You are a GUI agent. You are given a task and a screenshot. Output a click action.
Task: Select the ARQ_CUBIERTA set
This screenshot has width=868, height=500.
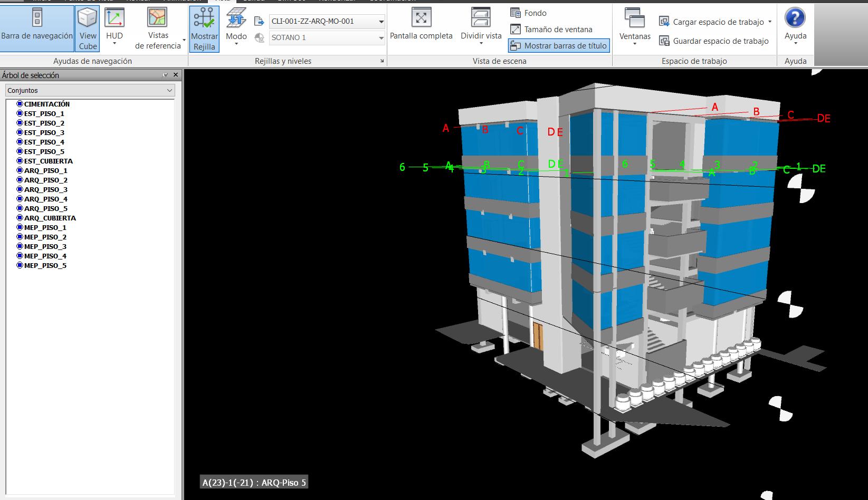pos(46,218)
